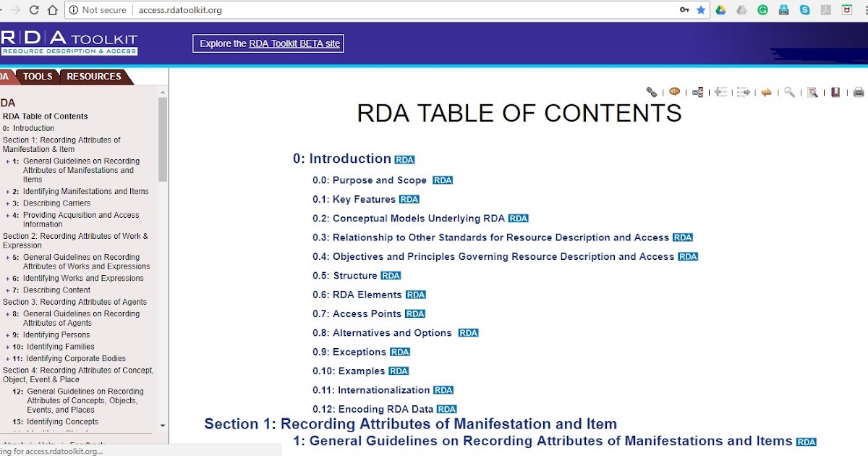The width and height of the screenshot is (868, 456).
Task: Open the search magnifier icon in the toolbar
Action: pos(791,92)
